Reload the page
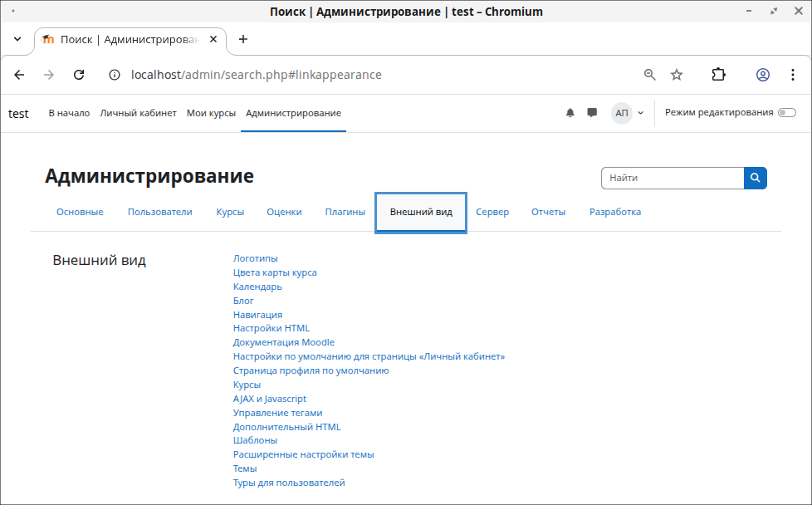Image resolution: width=812 pixels, height=505 pixels. tap(79, 75)
